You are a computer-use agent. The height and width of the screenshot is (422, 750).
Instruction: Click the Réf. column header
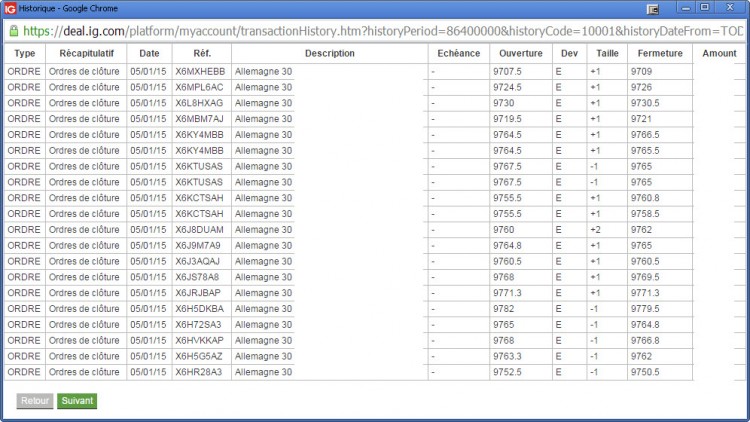tap(202, 54)
